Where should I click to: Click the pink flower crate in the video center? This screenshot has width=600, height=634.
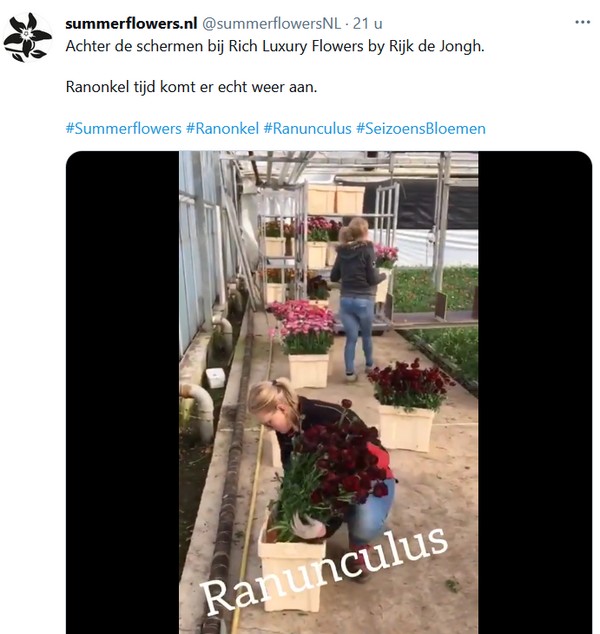coord(305,344)
